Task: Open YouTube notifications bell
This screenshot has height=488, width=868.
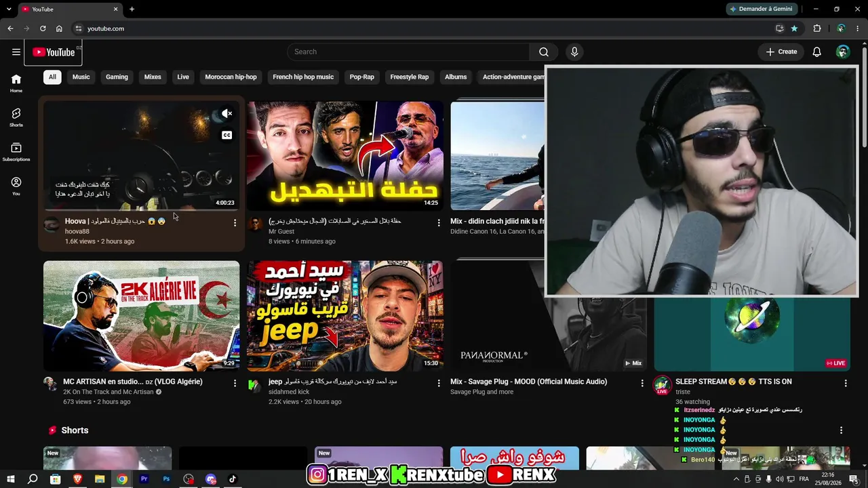Action: click(817, 52)
